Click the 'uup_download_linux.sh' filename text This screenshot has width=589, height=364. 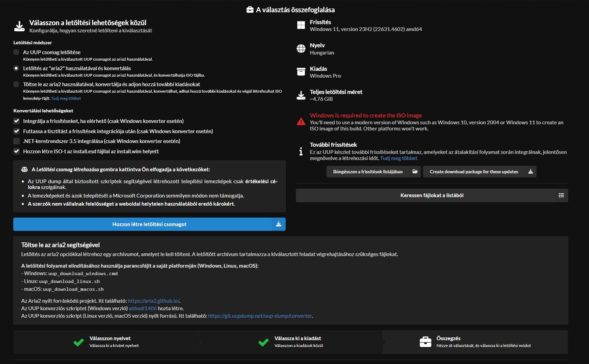tap(69, 281)
